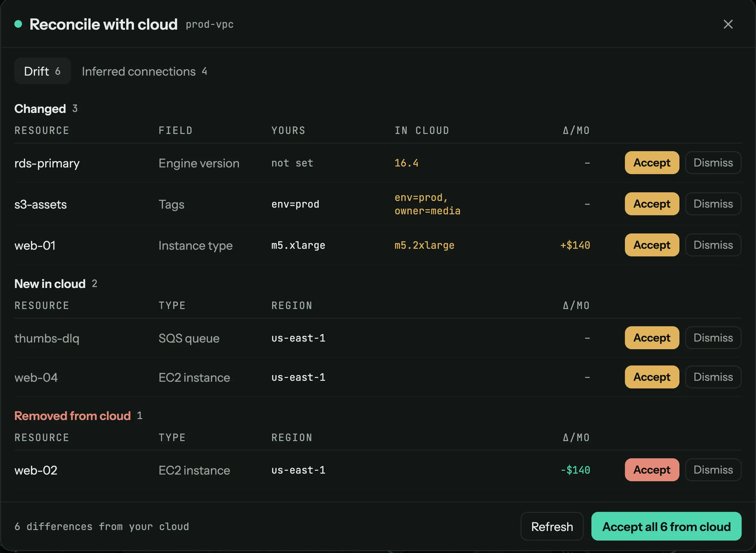
Task: Click the Engine version field label
Action: (199, 163)
